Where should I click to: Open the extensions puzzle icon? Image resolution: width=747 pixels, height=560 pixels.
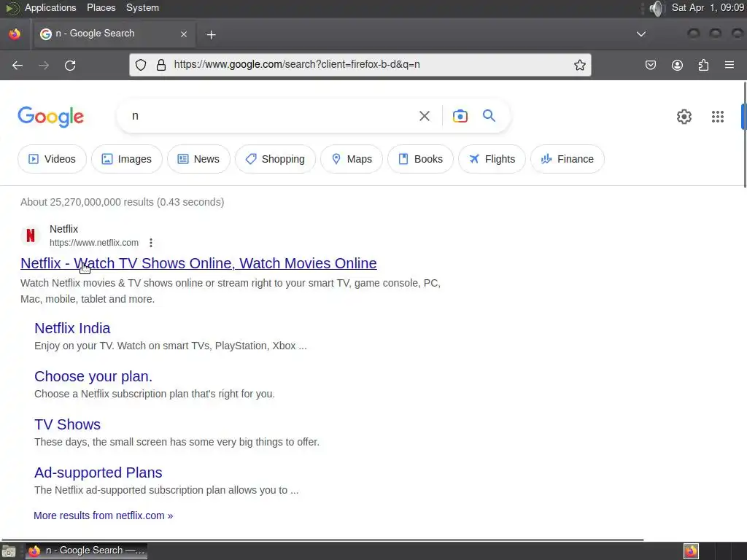pos(703,65)
